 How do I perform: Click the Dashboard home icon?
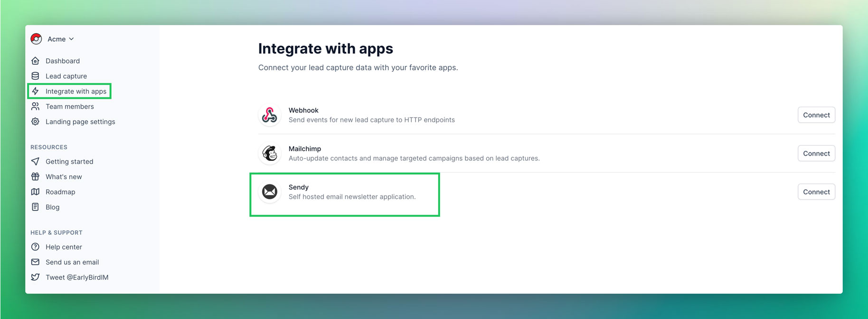(35, 61)
